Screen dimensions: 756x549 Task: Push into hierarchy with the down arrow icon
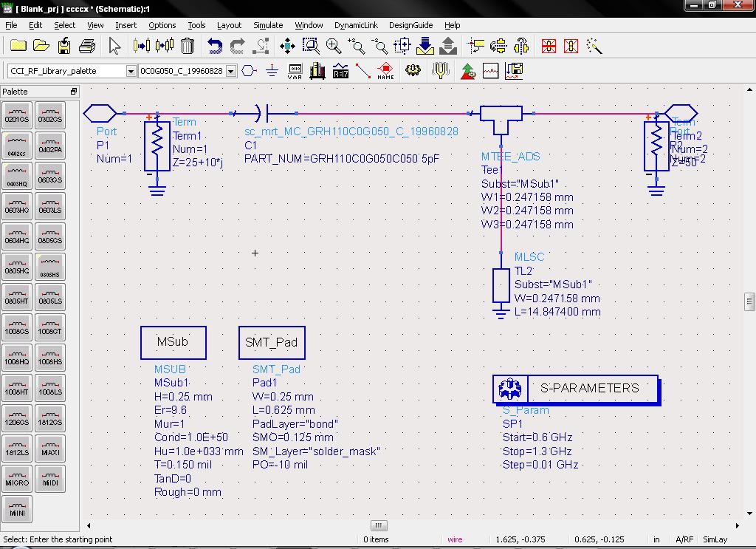[x=425, y=46]
